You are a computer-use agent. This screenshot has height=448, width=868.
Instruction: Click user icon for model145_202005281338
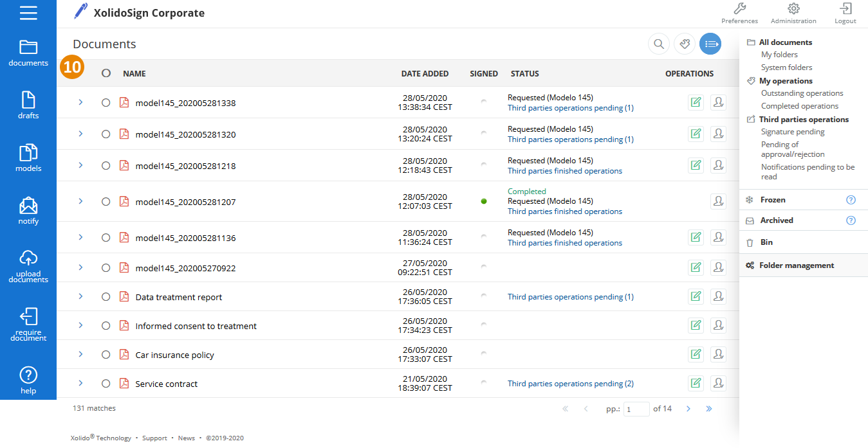[718, 102]
